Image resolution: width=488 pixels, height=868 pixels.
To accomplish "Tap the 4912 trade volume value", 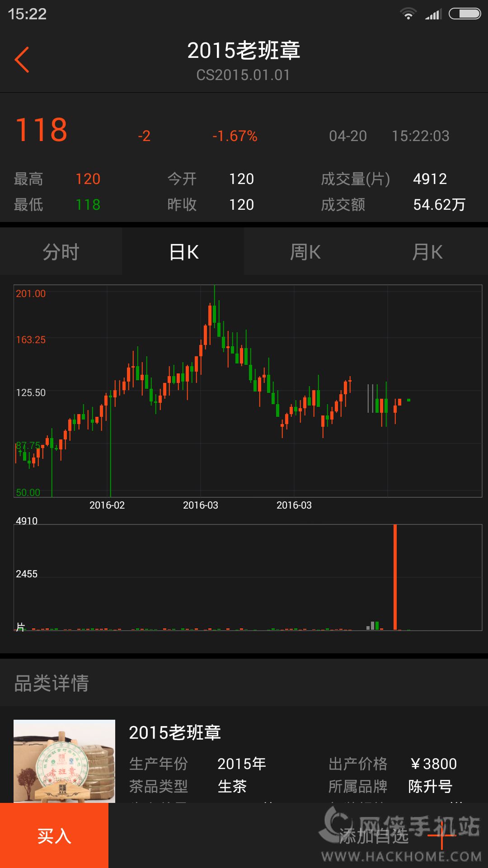I will [430, 179].
